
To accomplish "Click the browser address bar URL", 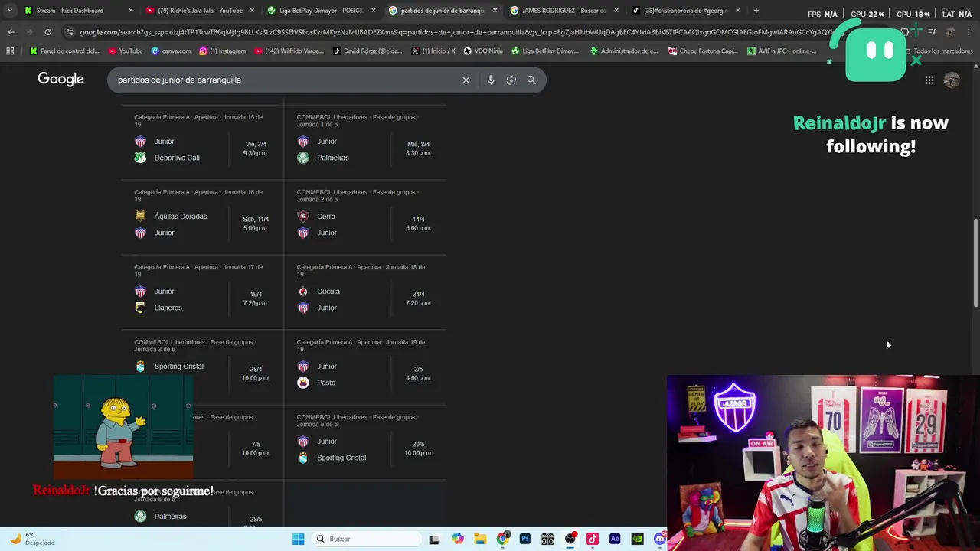I will pos(459,32).
